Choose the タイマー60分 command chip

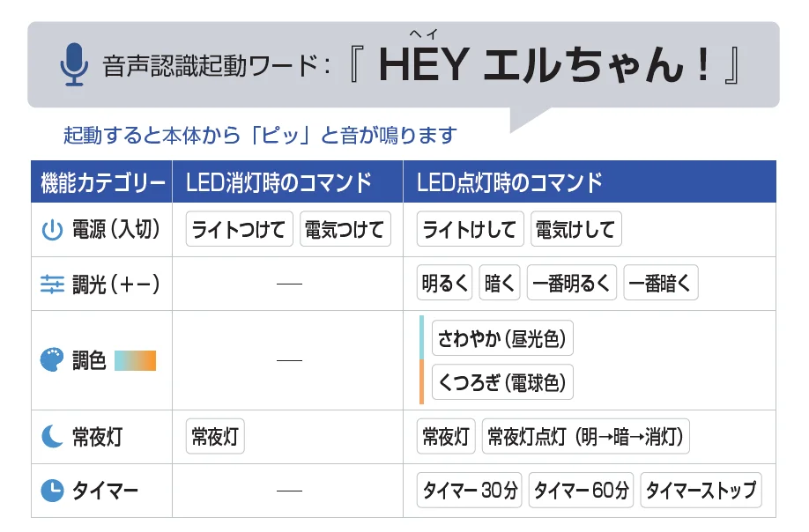click(581, 490)
